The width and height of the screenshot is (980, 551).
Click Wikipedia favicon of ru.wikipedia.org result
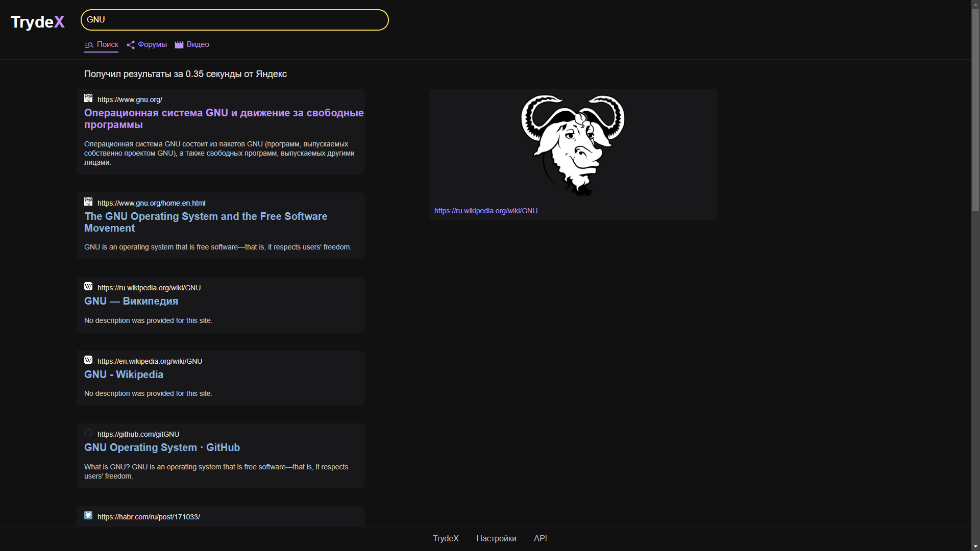(88, 287)
